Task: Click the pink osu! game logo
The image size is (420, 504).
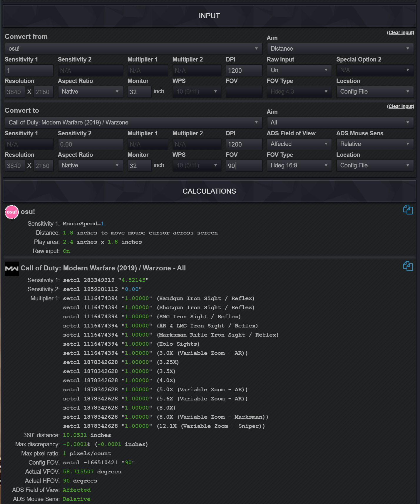Action: pyautogui.click(x=12, y=212)
